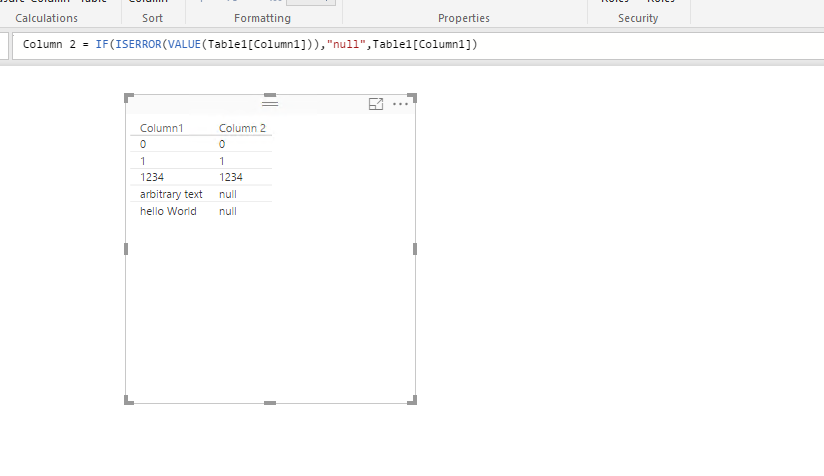Grab the visual's drag handle grip
This screenshot has height=476, width=824.
[270, 104]
